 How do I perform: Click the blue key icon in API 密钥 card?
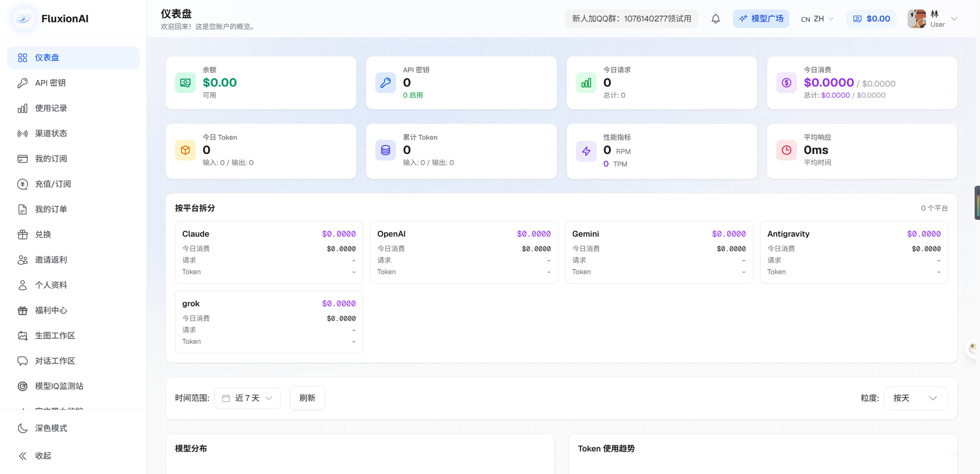pos(385,83)
